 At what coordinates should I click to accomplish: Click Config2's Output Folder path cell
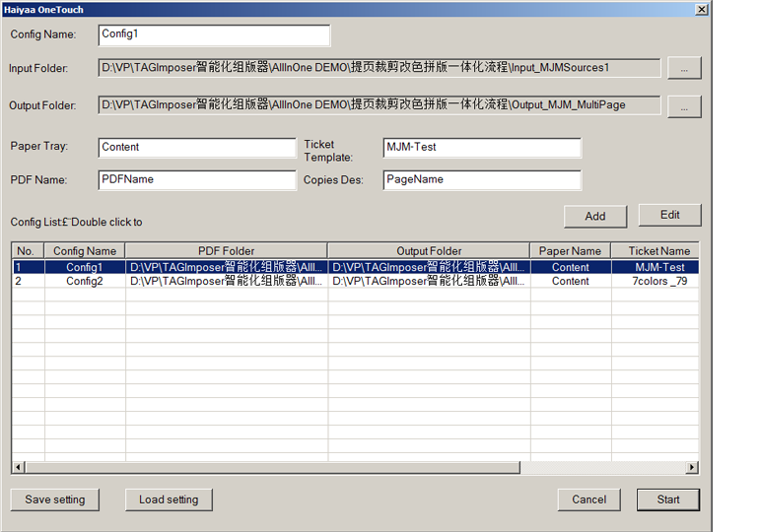click(429, 281)
